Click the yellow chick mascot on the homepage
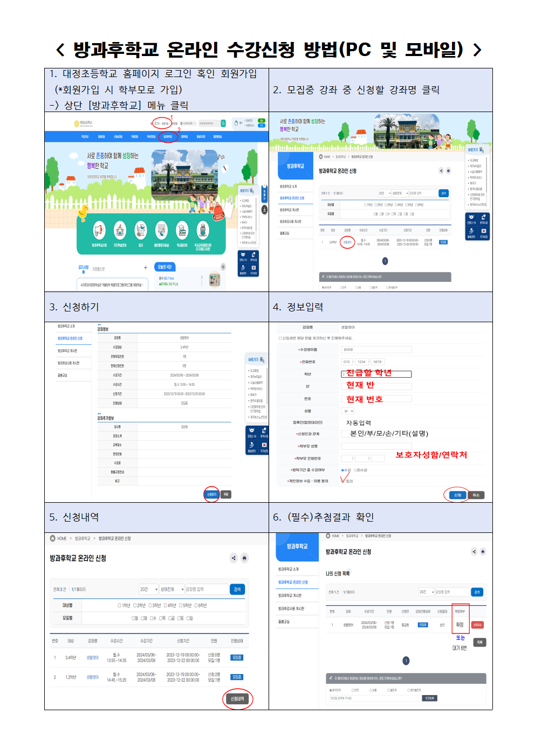 [83, 213]
